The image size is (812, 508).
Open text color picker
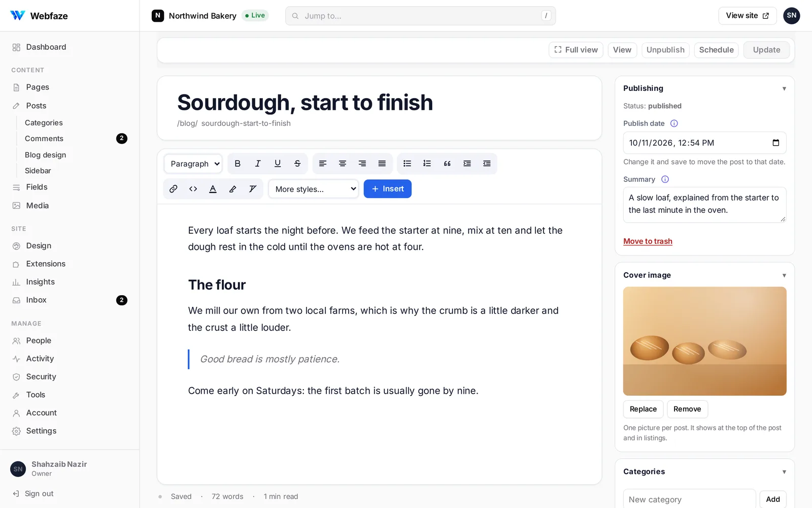(213, 189)
